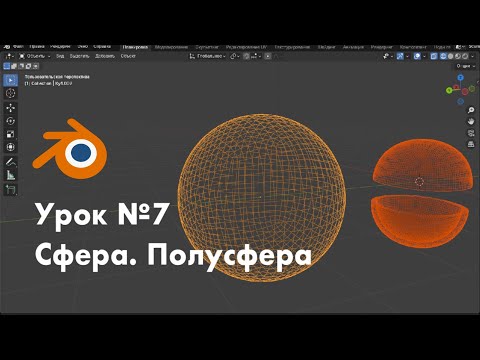Screen dimensions: 480x360
Task: Switch to wireframe viewport shading
Action: [x=443, y=56]
